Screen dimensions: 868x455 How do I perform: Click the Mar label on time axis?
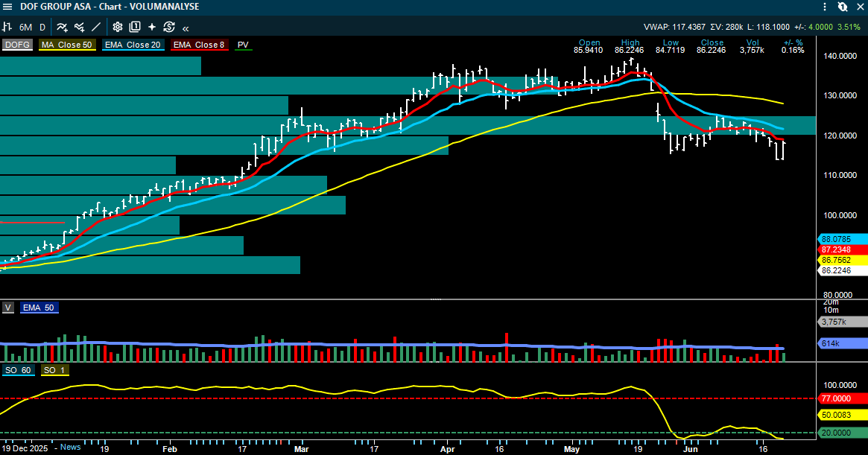[301, 449]
